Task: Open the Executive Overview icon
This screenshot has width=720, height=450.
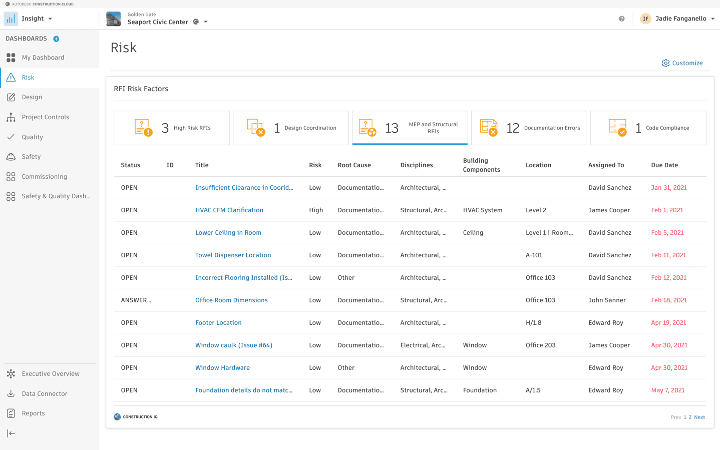Action: point(11,373)
